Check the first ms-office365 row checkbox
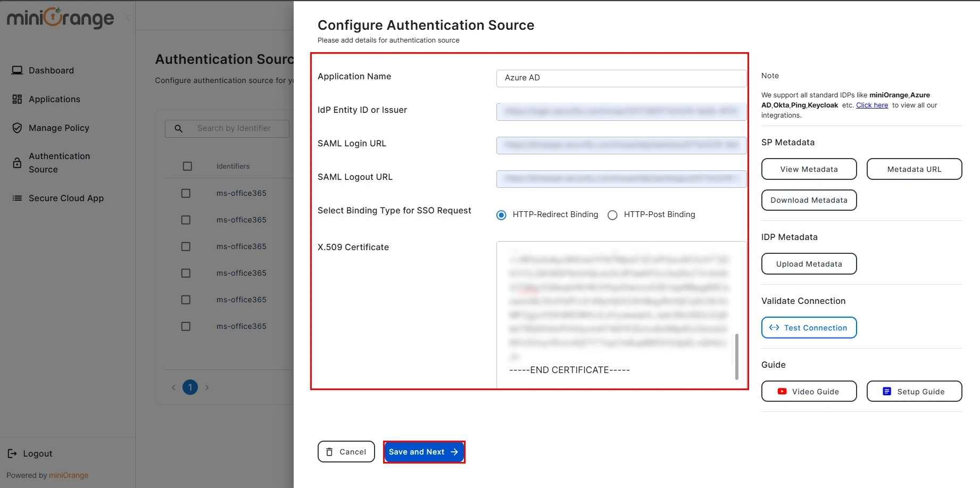 coord(186,193)
